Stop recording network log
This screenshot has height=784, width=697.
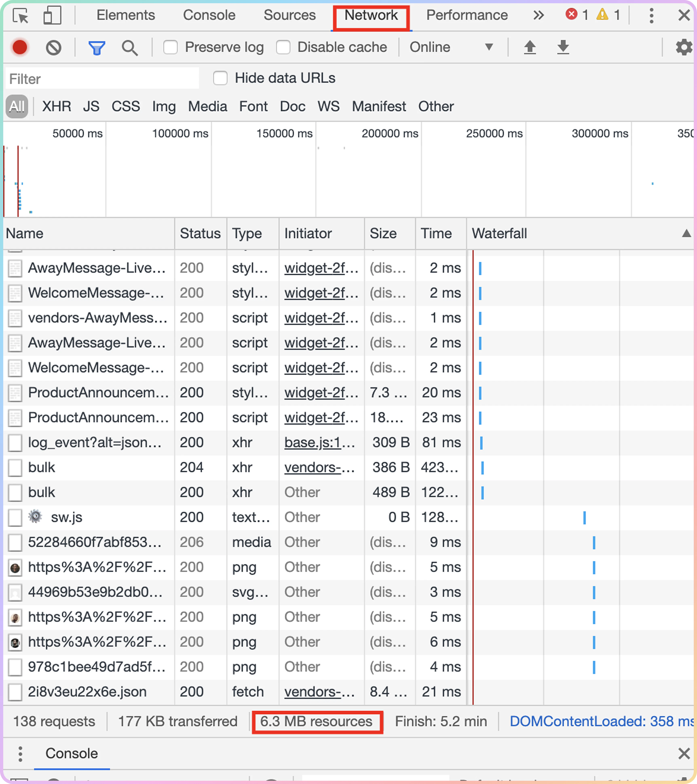pos(20,48)
